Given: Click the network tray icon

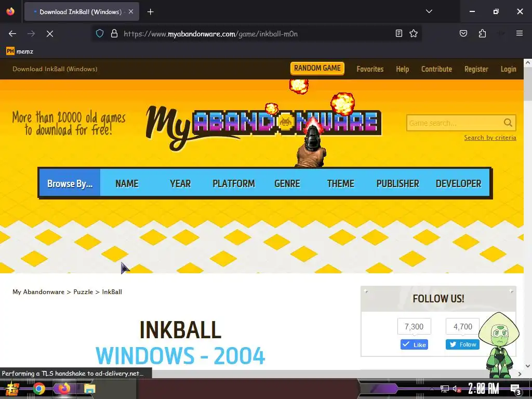Looking at the screenshot, I should (x=445, y=389).
